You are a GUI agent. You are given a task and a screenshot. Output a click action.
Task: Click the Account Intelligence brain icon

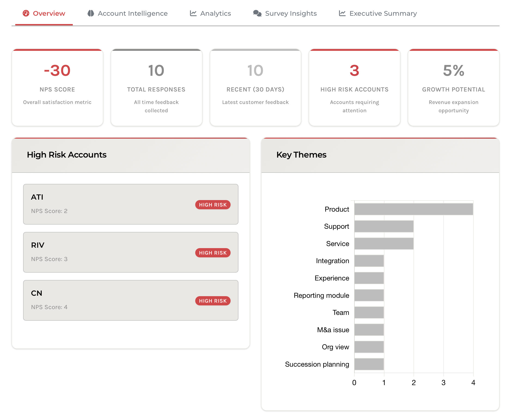91,13
